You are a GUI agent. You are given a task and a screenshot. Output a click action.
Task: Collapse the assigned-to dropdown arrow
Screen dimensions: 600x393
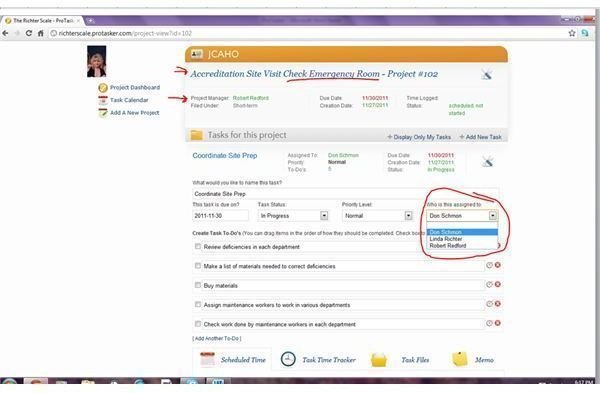pos(493,216)
